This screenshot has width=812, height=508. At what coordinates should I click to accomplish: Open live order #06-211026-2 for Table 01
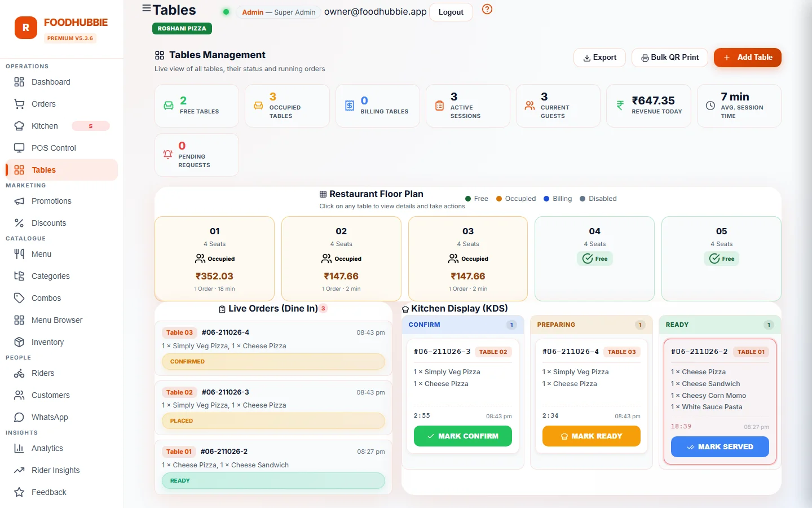273,467
